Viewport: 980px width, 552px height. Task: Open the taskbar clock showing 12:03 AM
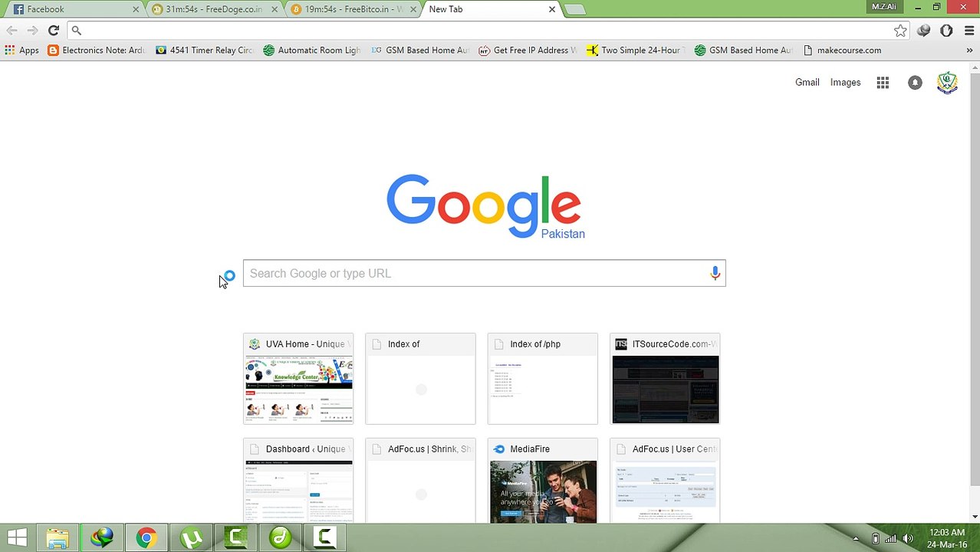(x=947, y=538)
